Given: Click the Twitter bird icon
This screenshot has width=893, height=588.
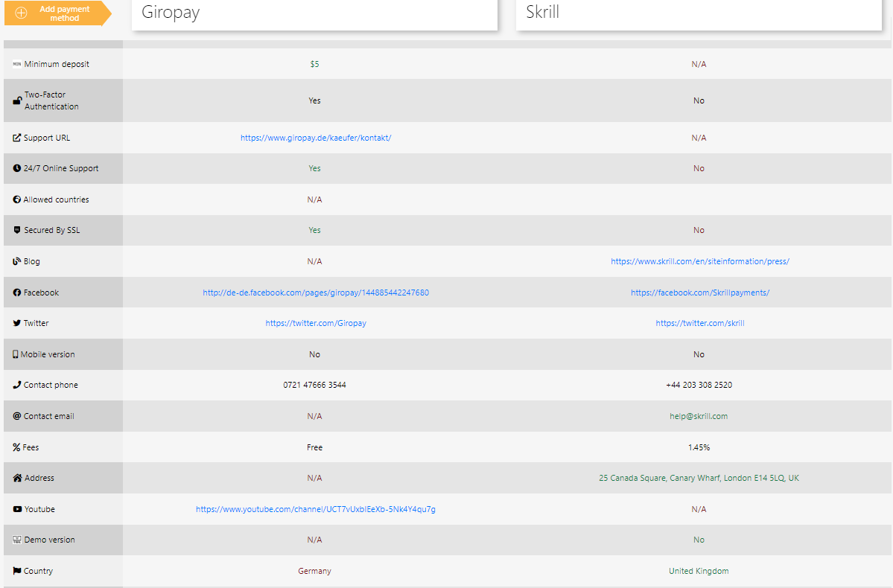Looking at the screenshot, I should [17, 323].
